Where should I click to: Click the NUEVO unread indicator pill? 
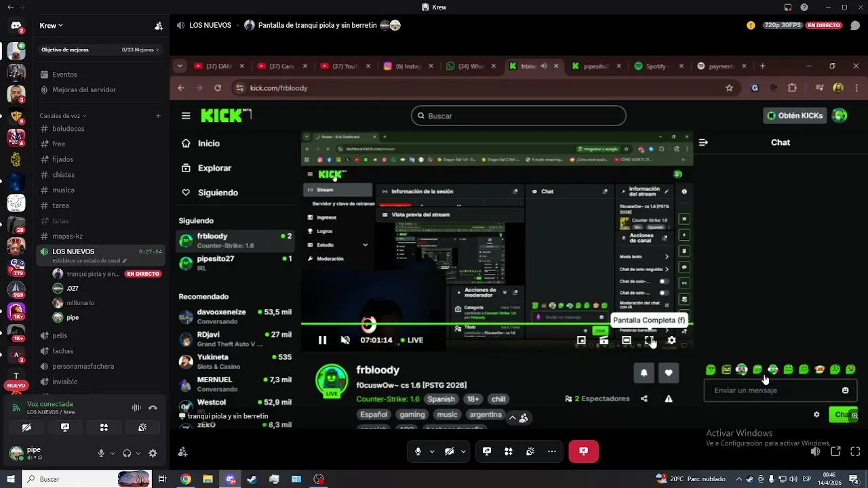click(x=16, y=386)
